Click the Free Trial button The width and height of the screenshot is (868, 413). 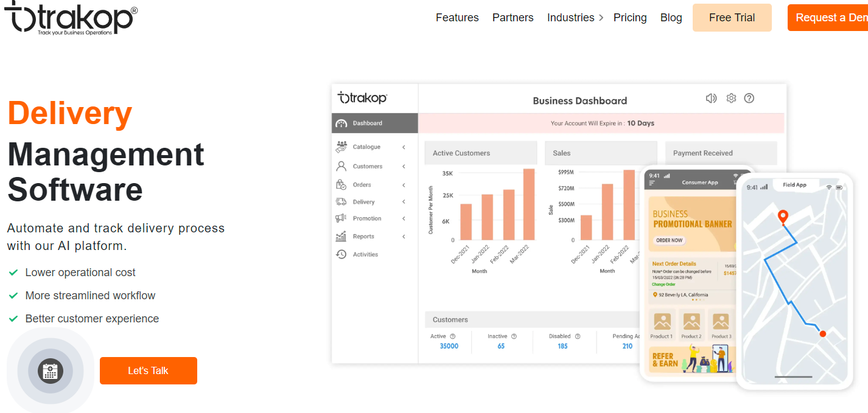tap(732, 18)
